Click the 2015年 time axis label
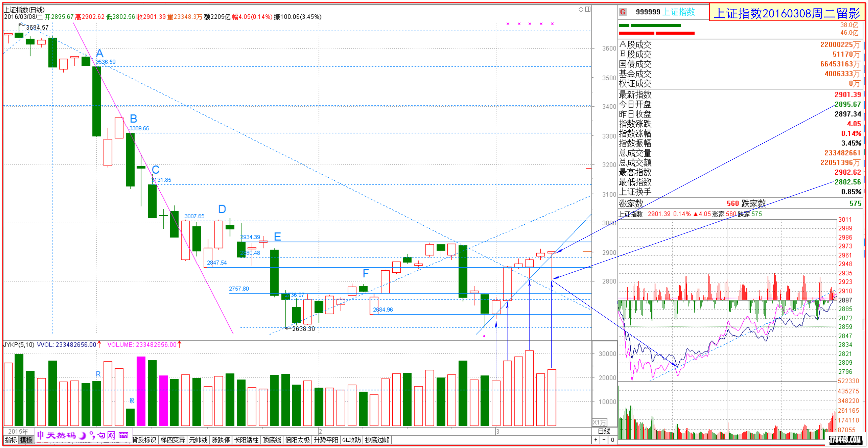 pos(18,431)
